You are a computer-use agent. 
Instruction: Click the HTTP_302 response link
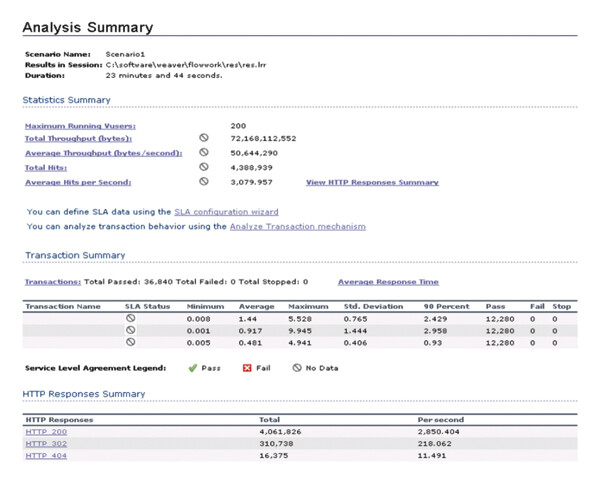(46, 444)
